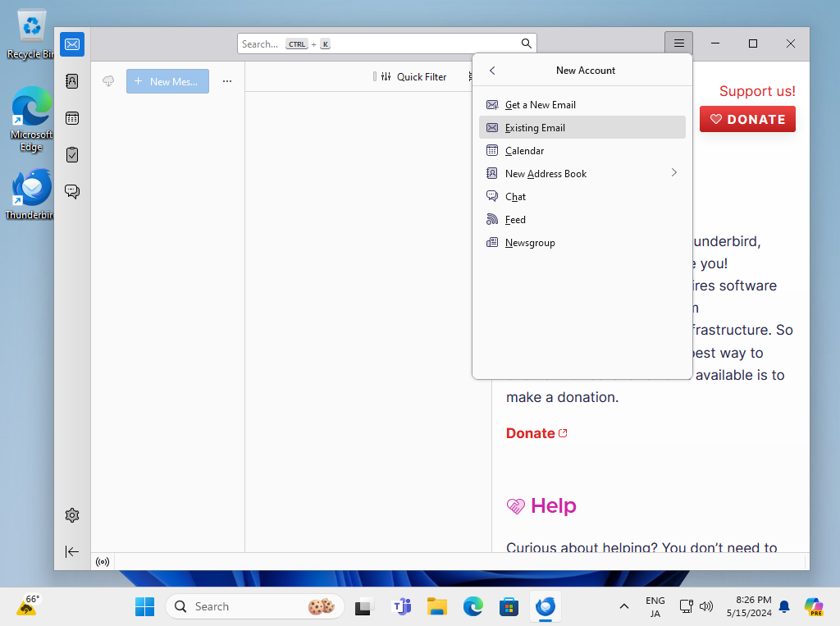Open the Address Book space icon

point(72,81)
